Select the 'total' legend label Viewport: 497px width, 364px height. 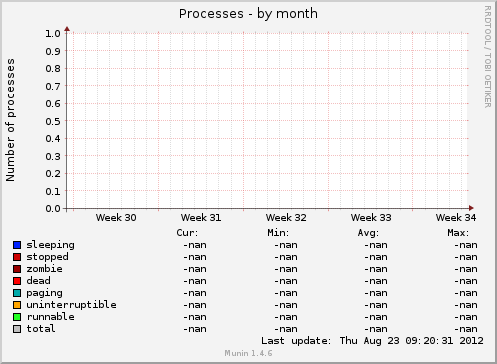coord(41,329)
